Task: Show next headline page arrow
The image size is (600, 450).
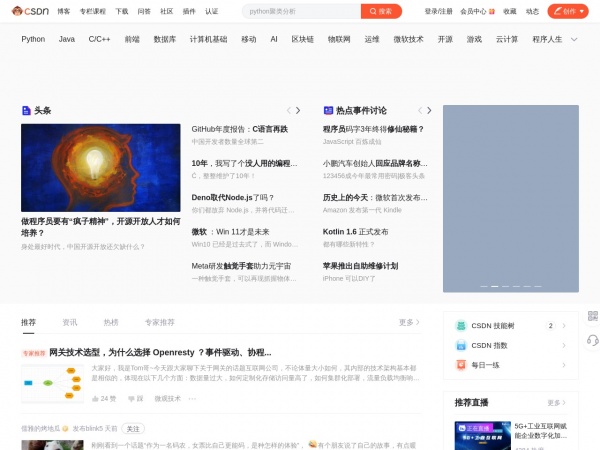Action: [x=298, y=111]
